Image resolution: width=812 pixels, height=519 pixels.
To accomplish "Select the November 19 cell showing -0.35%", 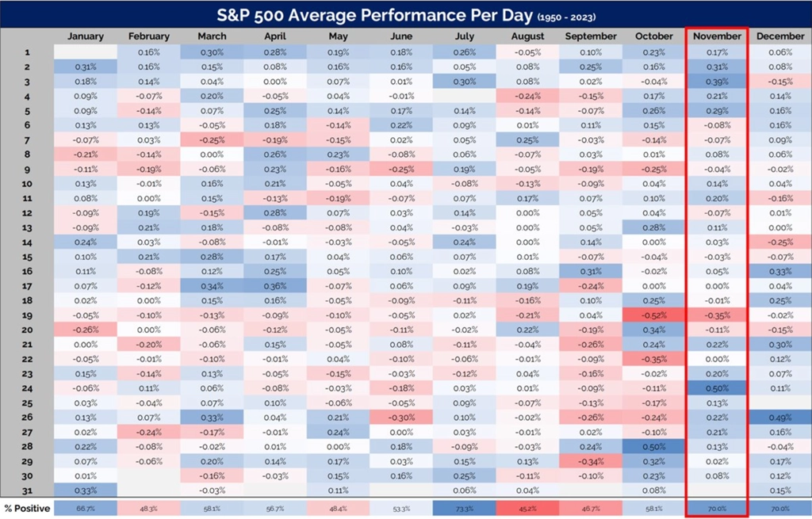I will click(717, 315).
